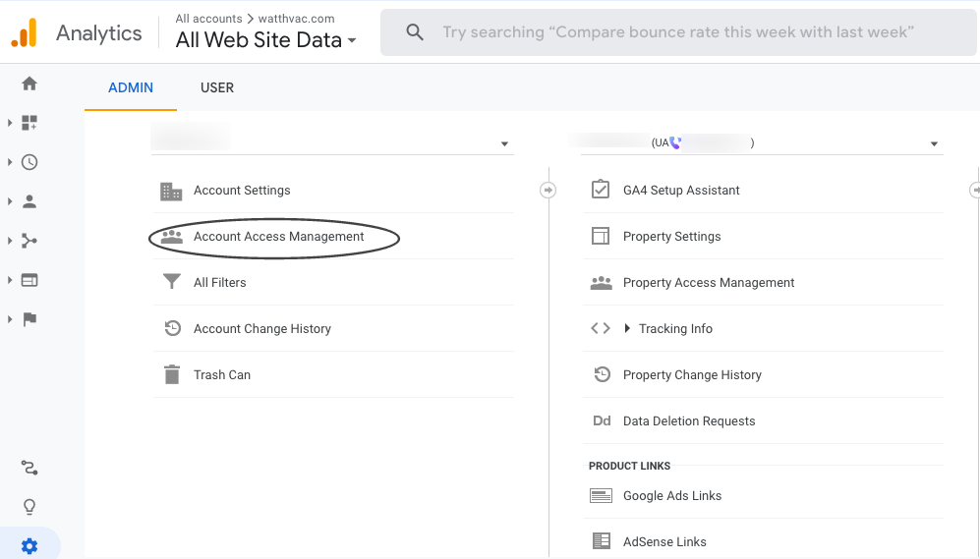Click the Property Change History icon

pos(602,374)
